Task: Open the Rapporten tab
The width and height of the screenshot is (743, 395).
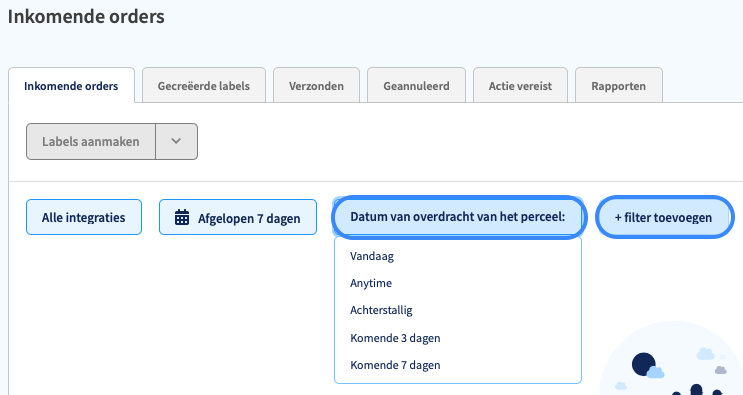Action: 618,86
